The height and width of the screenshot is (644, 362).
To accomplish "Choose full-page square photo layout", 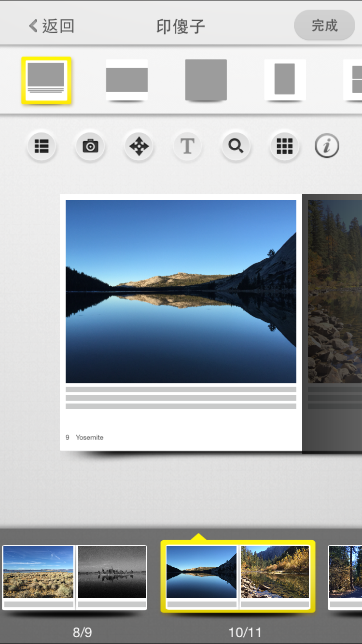I will (x=206, y=80).
